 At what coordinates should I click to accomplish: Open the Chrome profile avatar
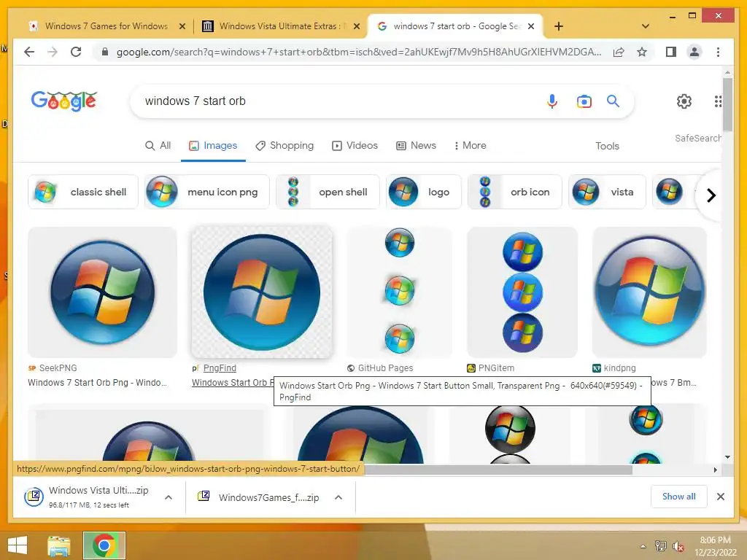(694, 52)
